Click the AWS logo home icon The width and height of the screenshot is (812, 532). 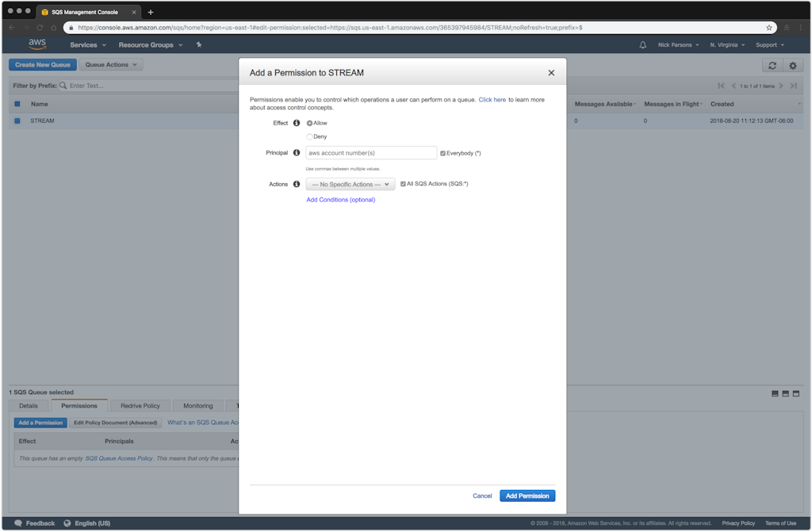coord(37,45)
